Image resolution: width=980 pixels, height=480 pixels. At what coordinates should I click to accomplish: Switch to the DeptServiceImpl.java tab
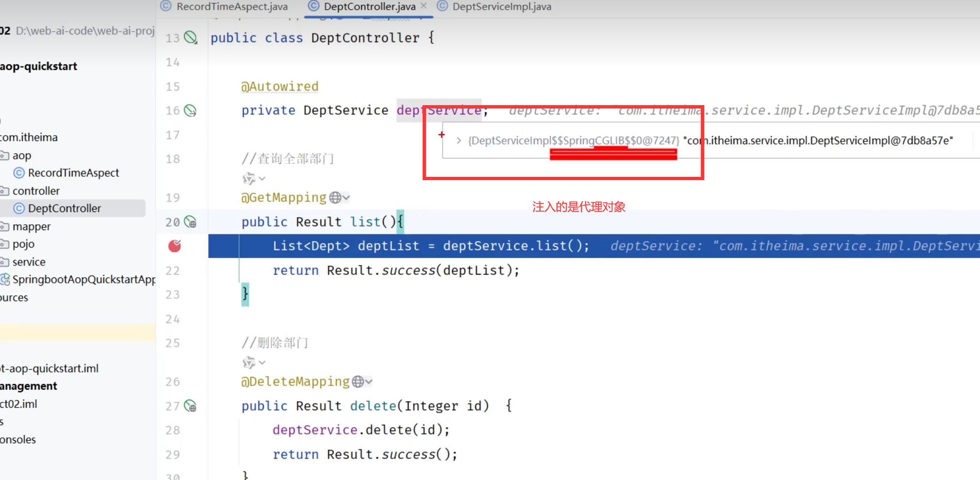[501, 7]
